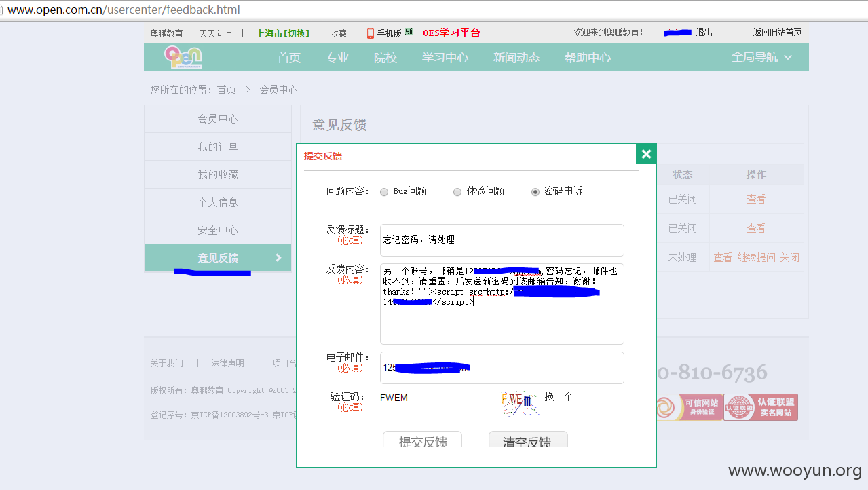Click the 反馈标题 input field
The image size is (868, 490).
502,240
